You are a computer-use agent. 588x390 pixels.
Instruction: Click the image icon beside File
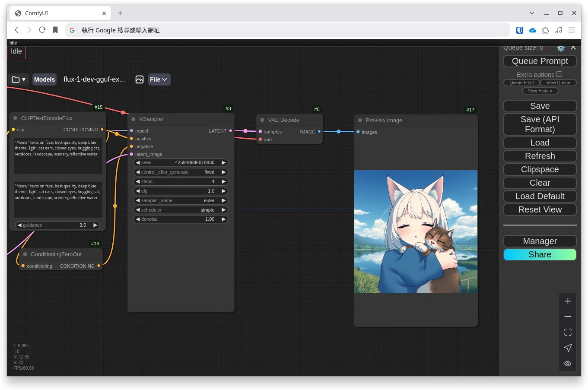click(139, 79)
